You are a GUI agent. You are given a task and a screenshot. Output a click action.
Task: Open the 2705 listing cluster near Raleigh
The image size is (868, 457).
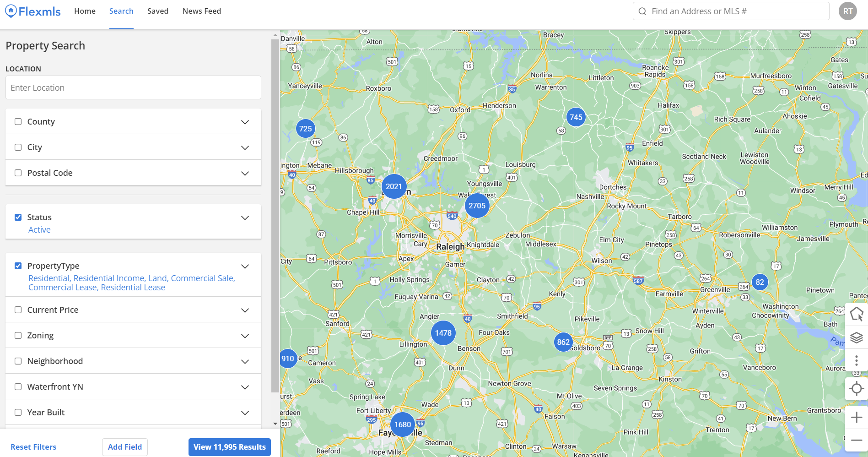click(477, 206)
